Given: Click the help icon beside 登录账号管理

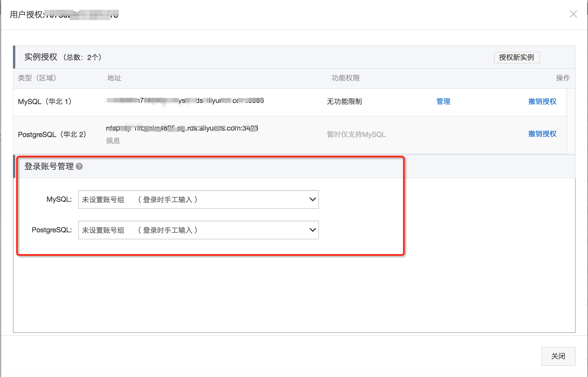Looking at the screenshot, I should (79, 166).
